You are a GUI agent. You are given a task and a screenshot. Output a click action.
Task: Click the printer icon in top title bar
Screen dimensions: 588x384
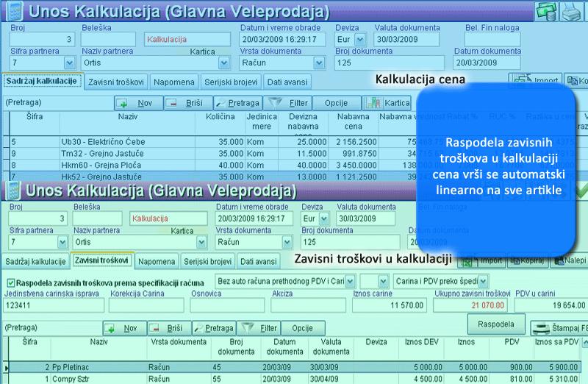(572, 11)
